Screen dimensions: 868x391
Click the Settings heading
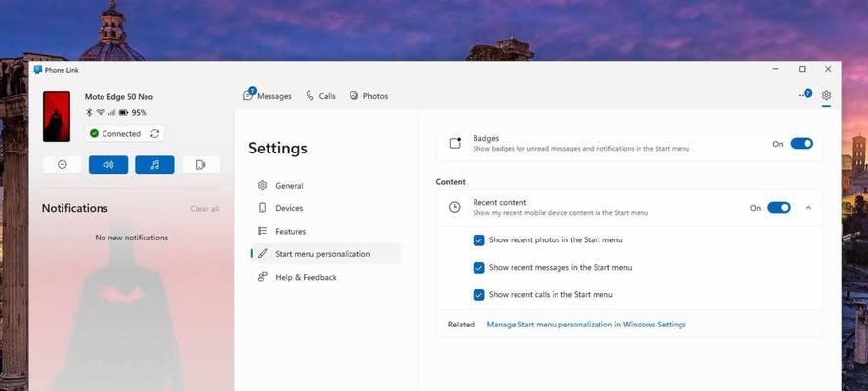pyautogui.click(x=277, y=148)
